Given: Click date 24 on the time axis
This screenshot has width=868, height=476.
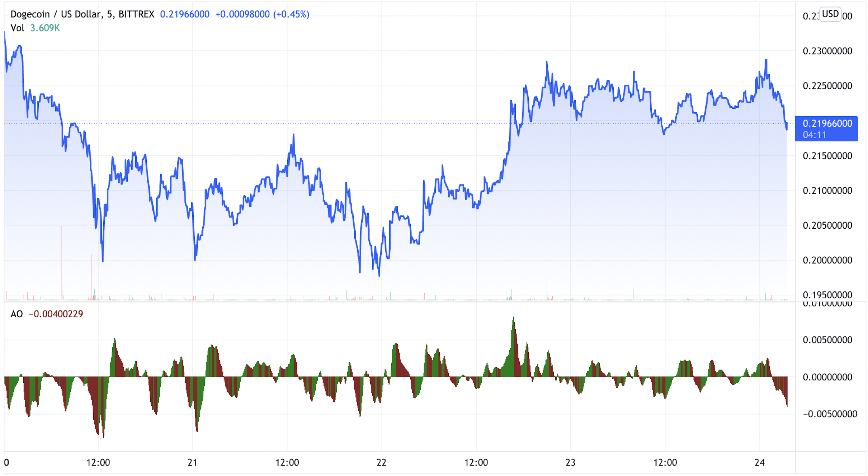Looking at the screenshot, I should 759,462.
